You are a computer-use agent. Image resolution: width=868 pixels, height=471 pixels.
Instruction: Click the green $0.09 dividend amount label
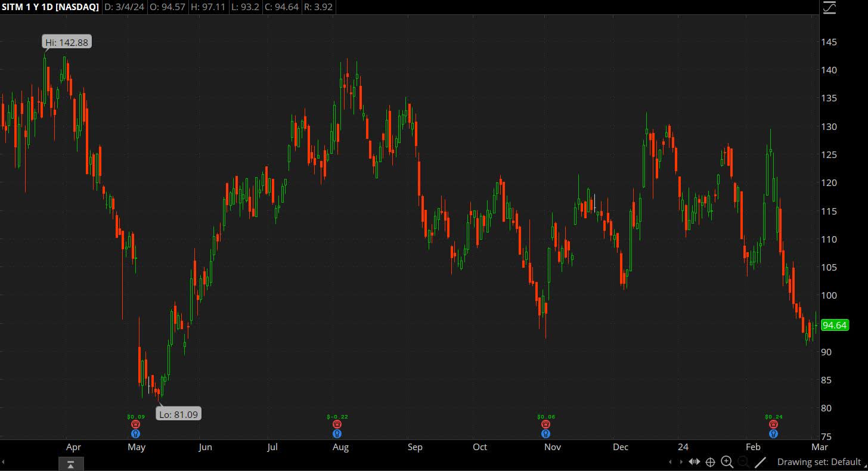(x=136, y=416)
